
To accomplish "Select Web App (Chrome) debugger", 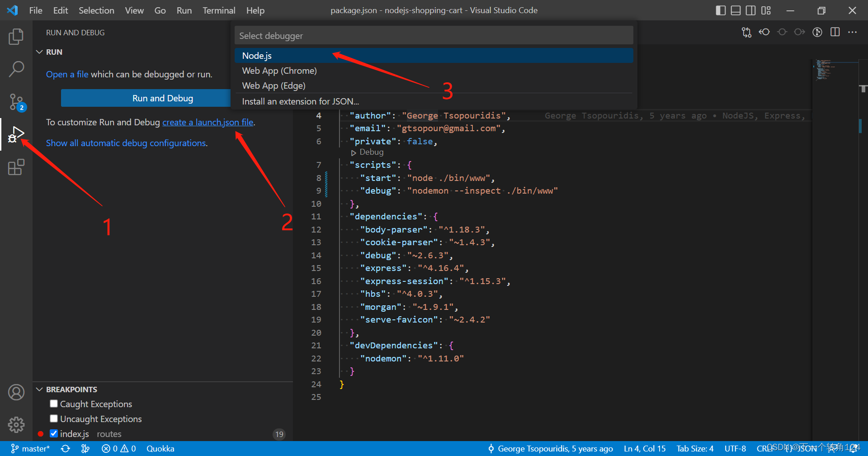I will (x=434, y=71).
